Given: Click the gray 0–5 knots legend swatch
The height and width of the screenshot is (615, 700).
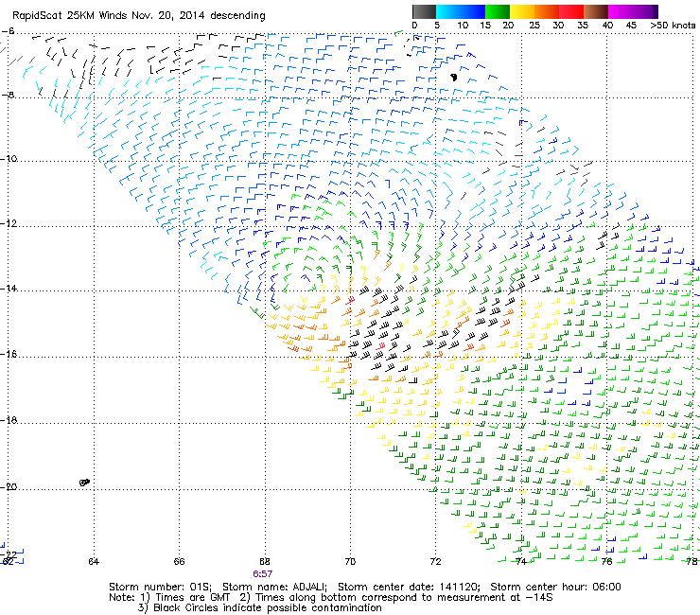Looking at the screenshot, I should [x=424, y=11].
